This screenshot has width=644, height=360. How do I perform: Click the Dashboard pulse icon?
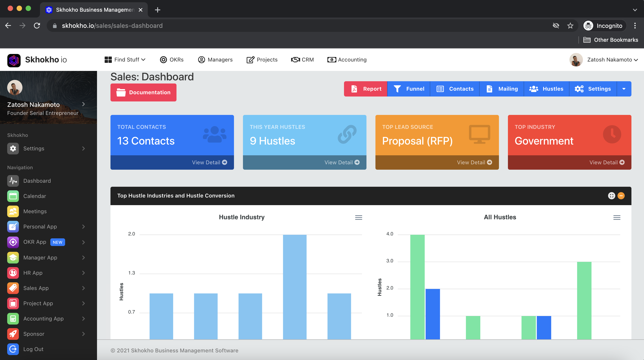[13, 181]
